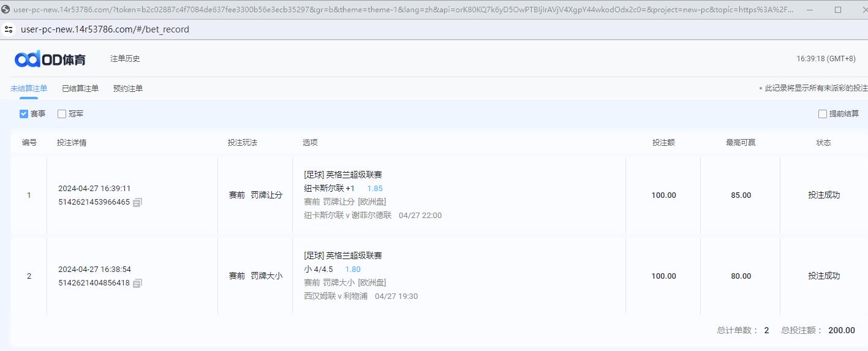Select odds value 1.85

pos(375,189)
